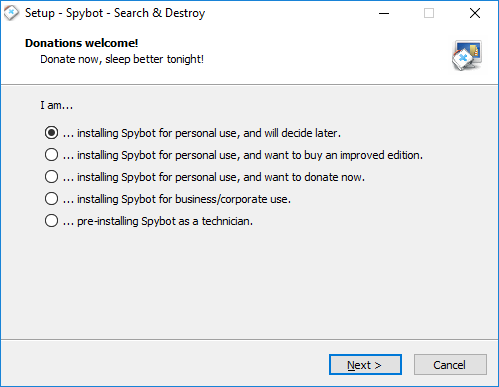The image size is (499, 387).
Task: Choose the 'pre-installing as a technician' radio button
Action: (x=51, y=221)
